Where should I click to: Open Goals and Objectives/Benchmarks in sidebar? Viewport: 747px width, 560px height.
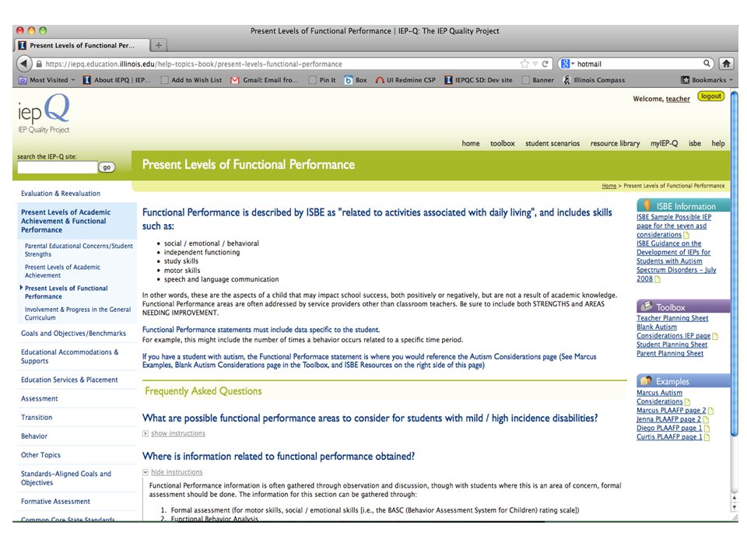point(73,334)
